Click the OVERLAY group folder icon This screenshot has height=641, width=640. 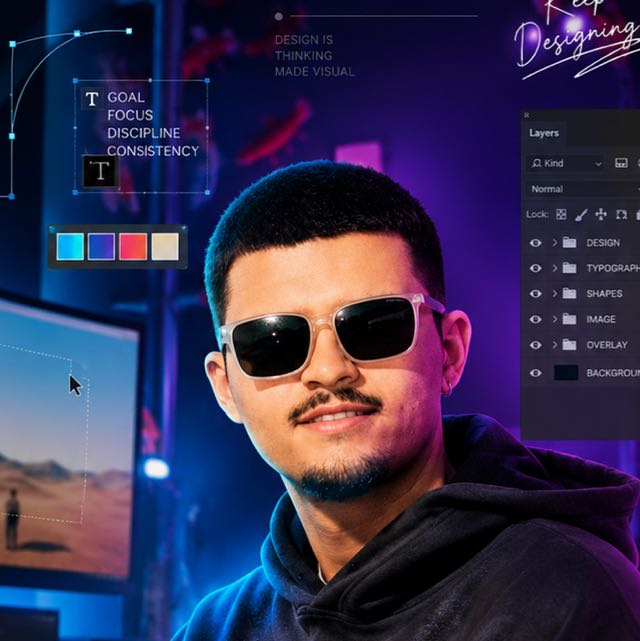569,345
